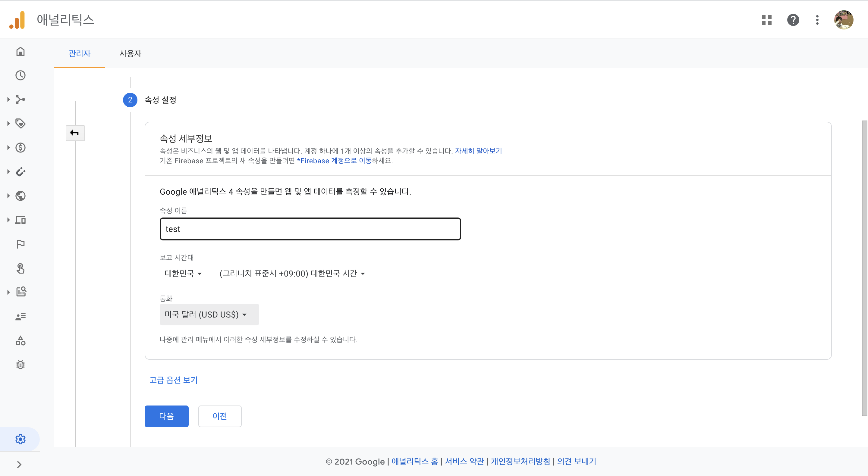Image resolution: width=868 pixels, height=476 pixels.
Task: Open the Conversions flag icon
Action: [x=20, y=244]
